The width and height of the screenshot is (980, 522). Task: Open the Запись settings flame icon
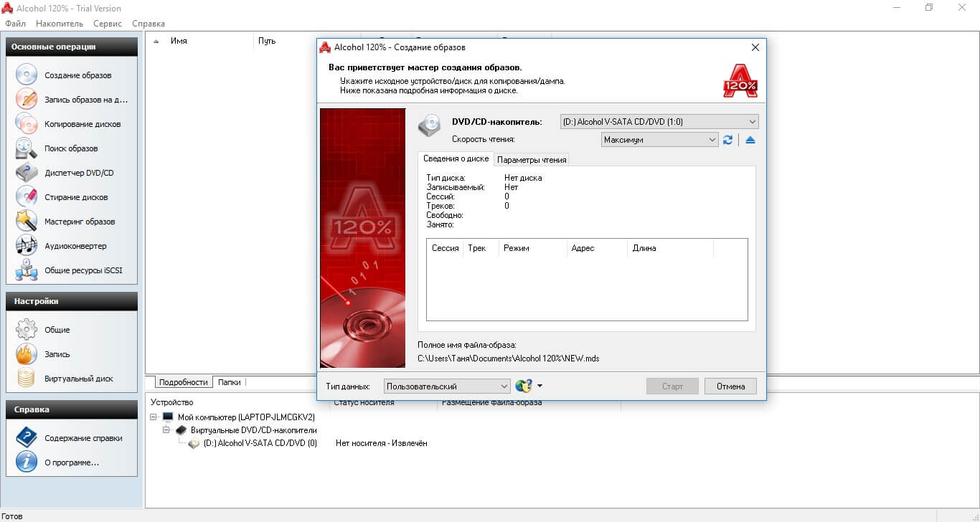tap(27, 354)
